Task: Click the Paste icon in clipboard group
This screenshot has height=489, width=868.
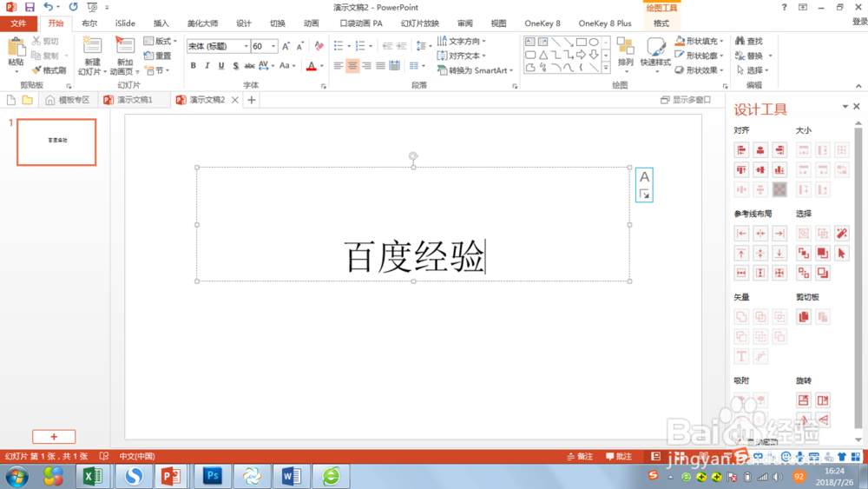Action: pos(16,48)
